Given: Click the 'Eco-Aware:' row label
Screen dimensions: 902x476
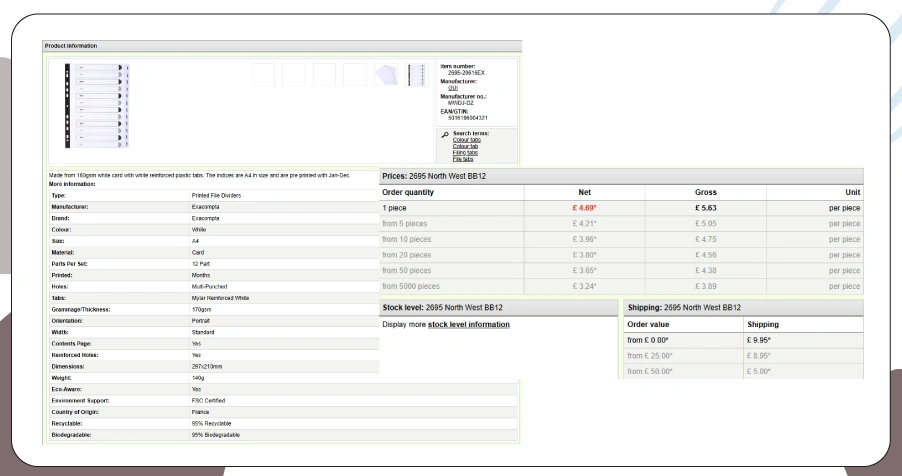Looking at the screenshot, I should [66, 390].
